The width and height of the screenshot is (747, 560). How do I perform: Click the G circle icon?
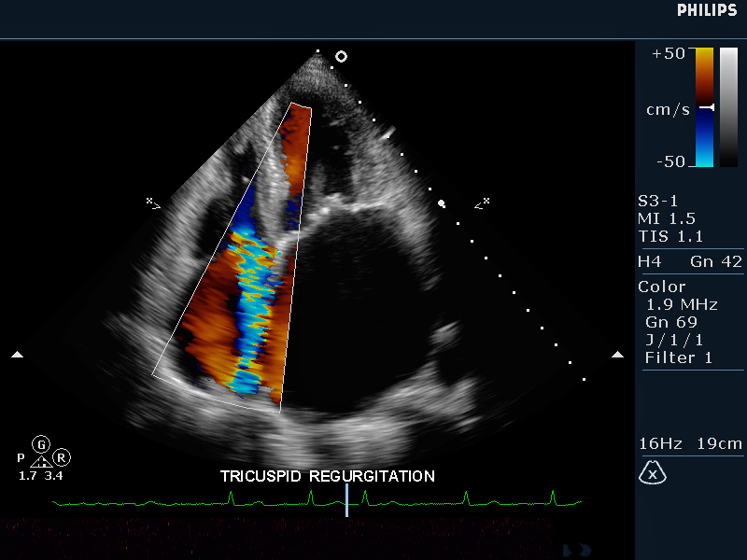point(41,444)
